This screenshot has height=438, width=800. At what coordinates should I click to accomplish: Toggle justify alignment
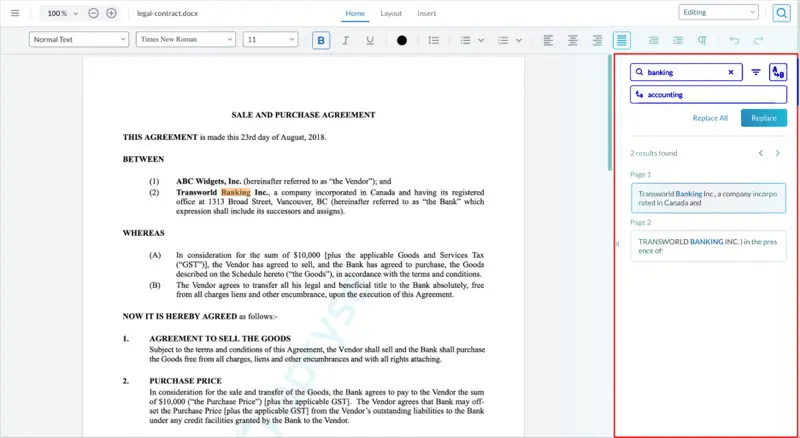tap(621, 40)
